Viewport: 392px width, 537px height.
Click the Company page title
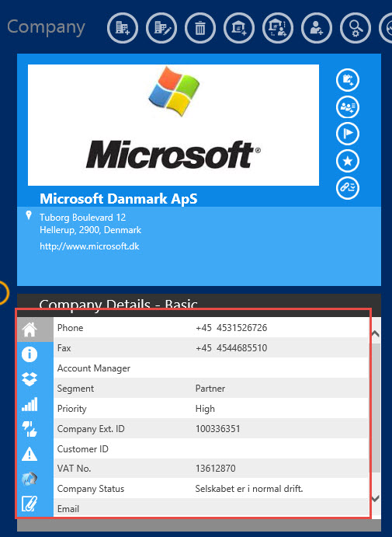[46, 28]
